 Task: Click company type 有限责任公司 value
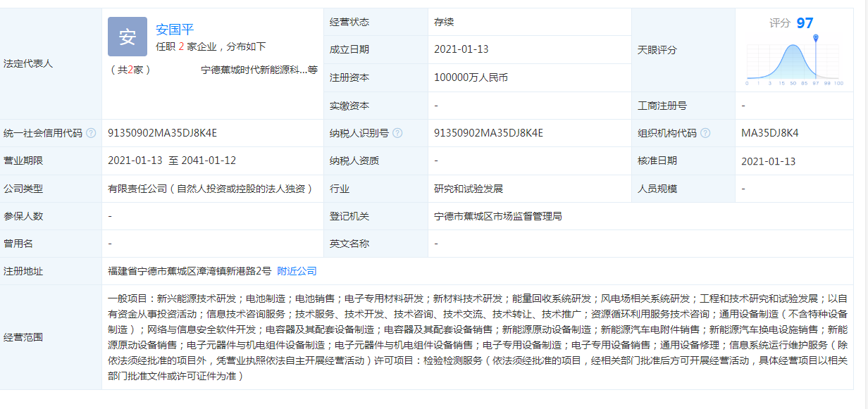tap(211, 189)
